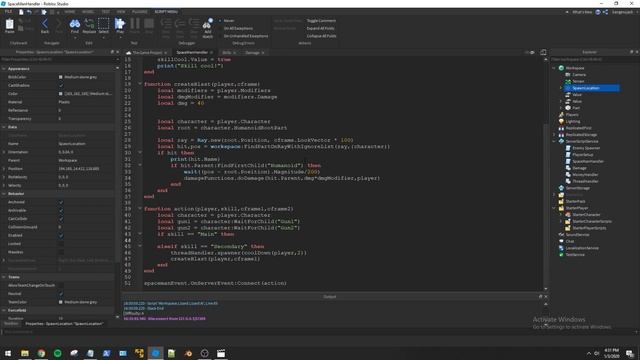Collapse StarterPlayer tree node
This screenshot has height=360, width=640.
point(554,208)
